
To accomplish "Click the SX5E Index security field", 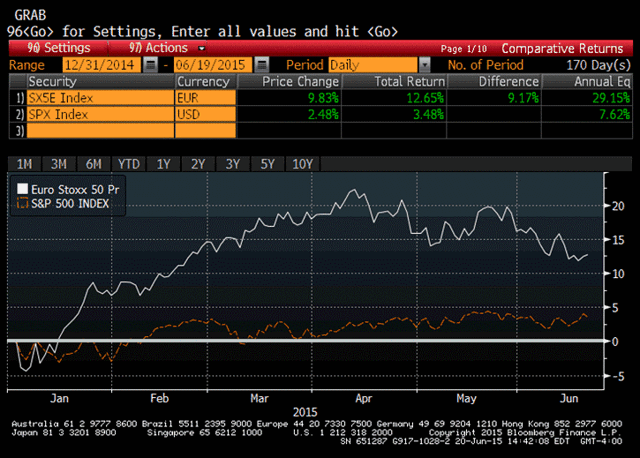I will coord(100,98).
